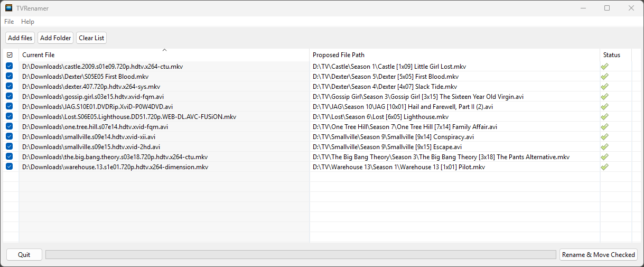Select current file smallville.s09e14.hdtv.xvid-xii.avi
The image size is (644, 267).
(89, 137)
